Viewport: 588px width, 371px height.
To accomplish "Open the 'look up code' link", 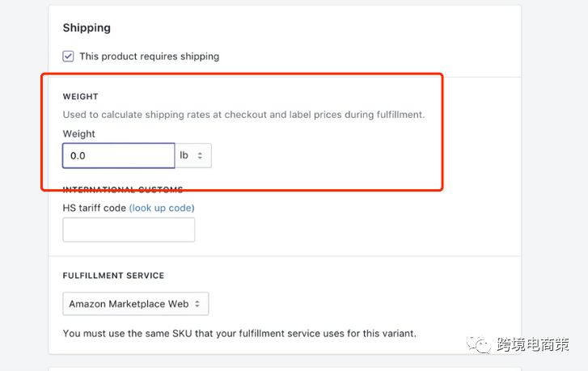I will tap(162, 208).
